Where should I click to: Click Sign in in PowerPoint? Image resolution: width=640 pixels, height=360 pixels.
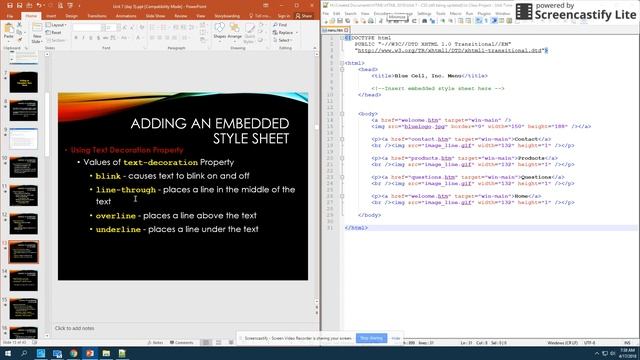point(284,16)
